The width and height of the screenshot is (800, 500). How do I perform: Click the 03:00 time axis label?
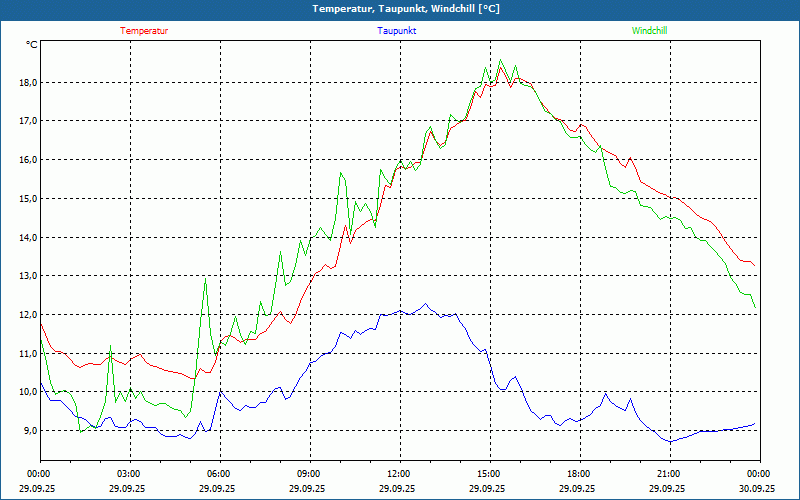[129, 474]
